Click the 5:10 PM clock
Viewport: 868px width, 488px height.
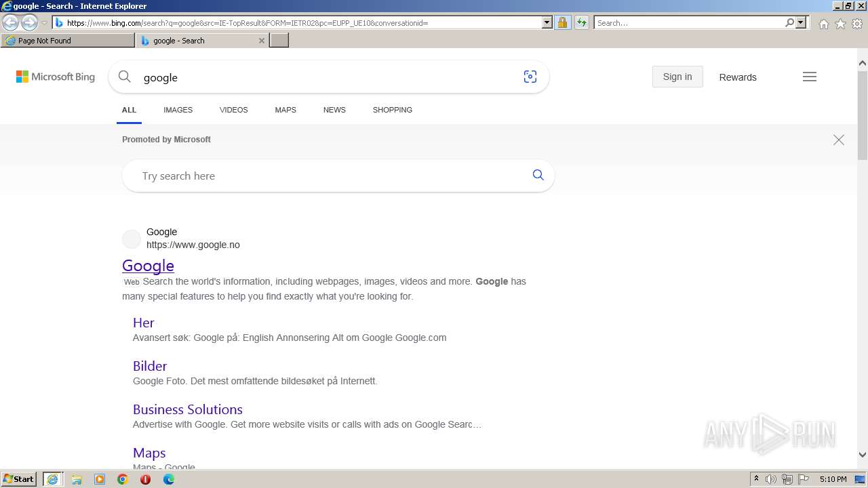pyautogui.click(x=833, y=479)
